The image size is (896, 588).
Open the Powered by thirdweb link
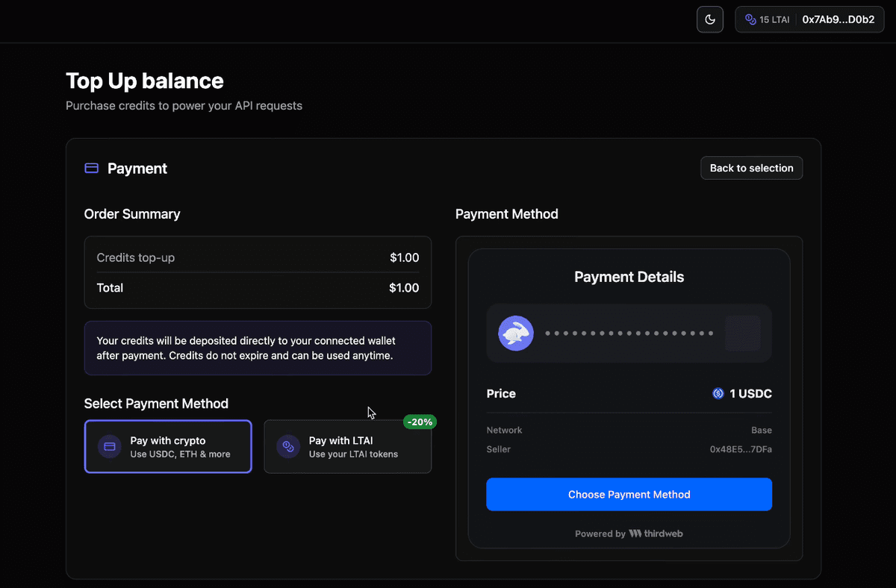coord(629,534)
